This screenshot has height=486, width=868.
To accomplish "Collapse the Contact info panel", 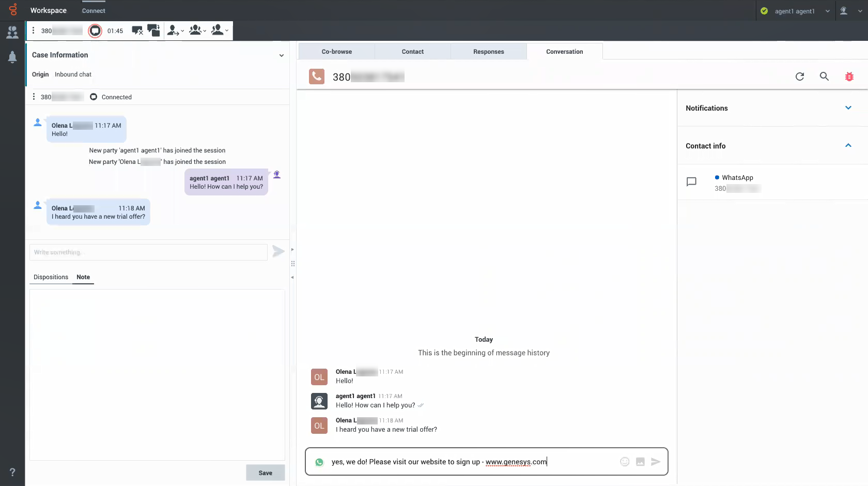I will [x=848, y=145].
